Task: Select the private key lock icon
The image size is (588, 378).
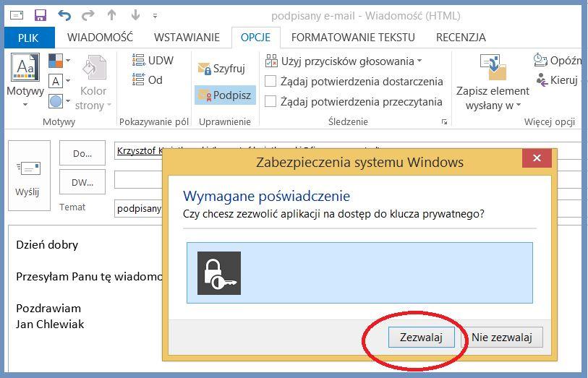Action: pyautogui.click(x=219, y=273)
